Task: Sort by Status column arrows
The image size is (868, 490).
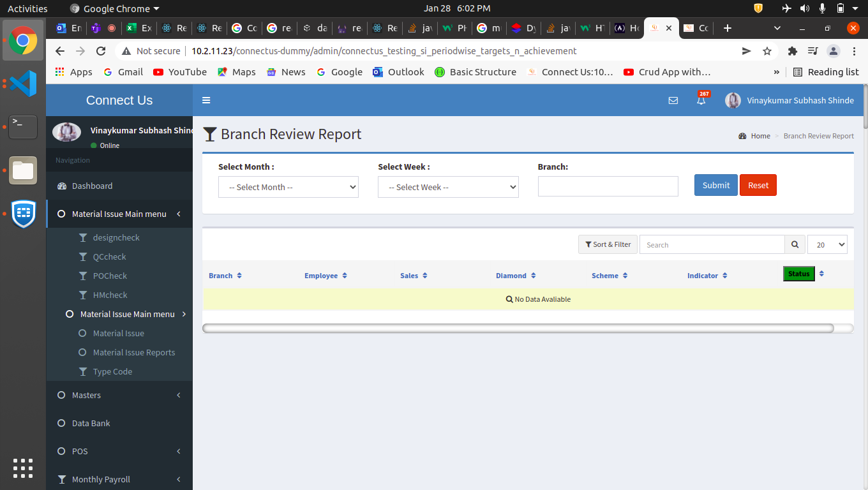Action: [x=821, y=274]
